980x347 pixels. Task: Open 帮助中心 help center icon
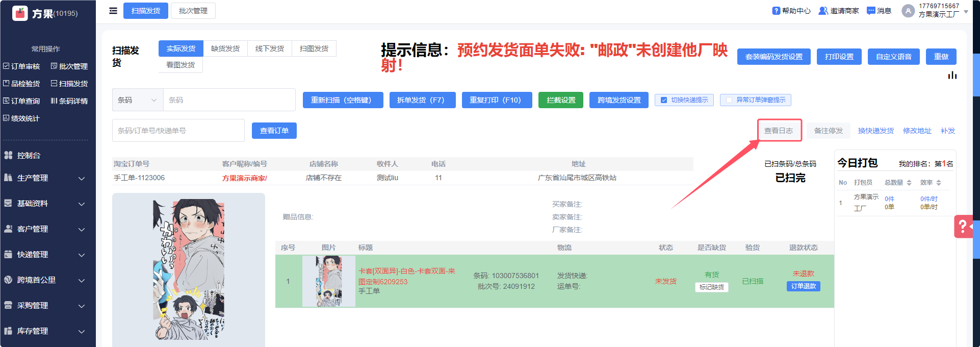[776, 11]
